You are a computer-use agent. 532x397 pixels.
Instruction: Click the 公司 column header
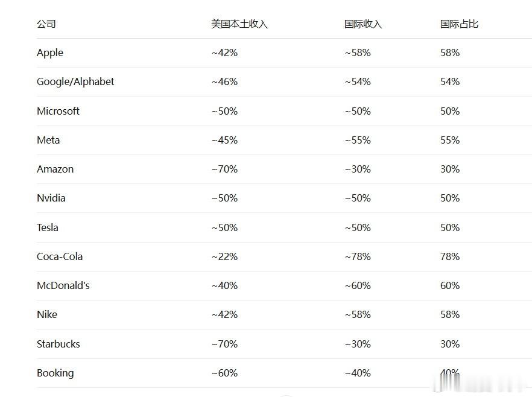(46, 24)
